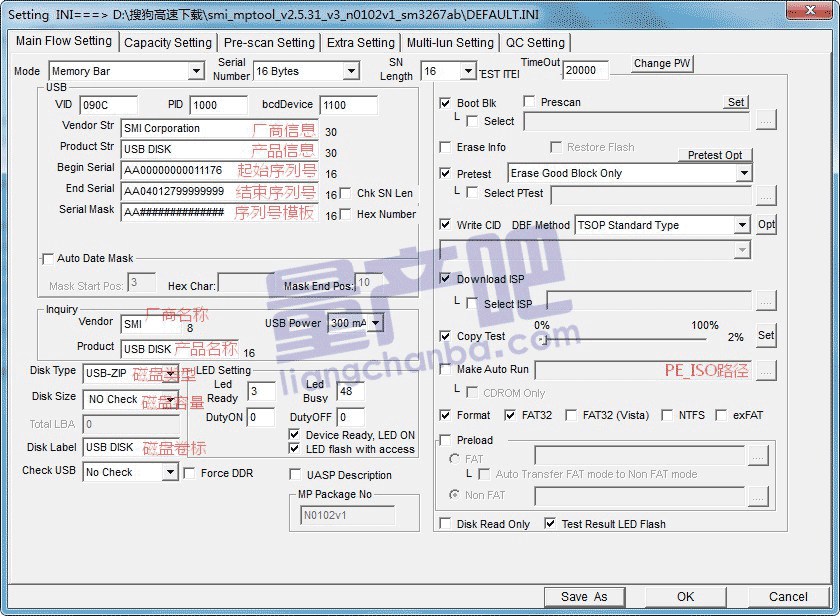840x616 pixels.
Task: Enable Make Auto Run checkbox
Action: click(445, 369)
